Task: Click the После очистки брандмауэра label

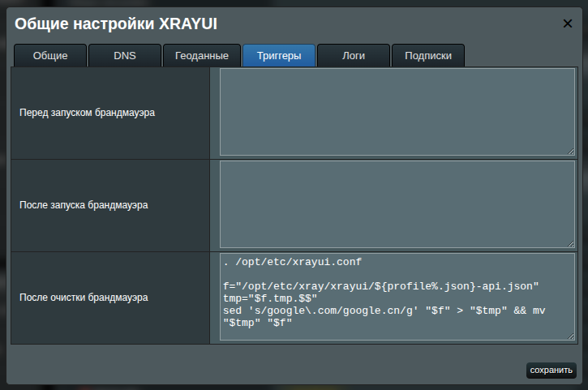Action: click(x=84, y=298)
